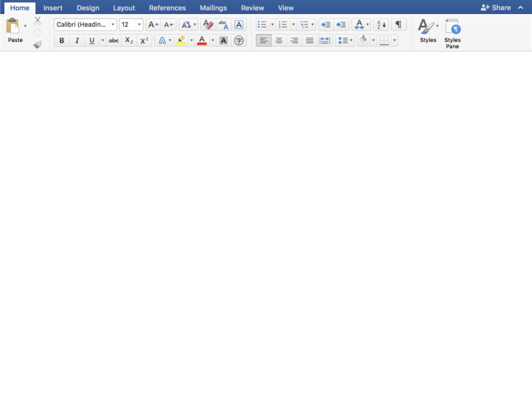
Task: Click the Share button
Action: coord(496,8)
